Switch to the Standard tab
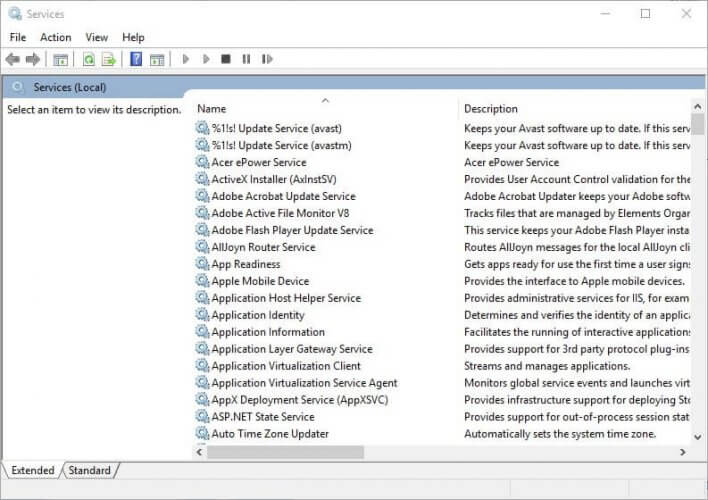The height and width of the screenshot is (500, 708). pyautogui.click(x=89, y=470)
